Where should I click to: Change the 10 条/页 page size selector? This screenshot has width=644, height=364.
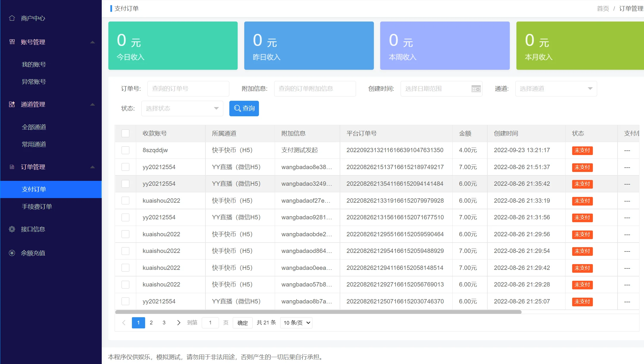pos(296,323)
